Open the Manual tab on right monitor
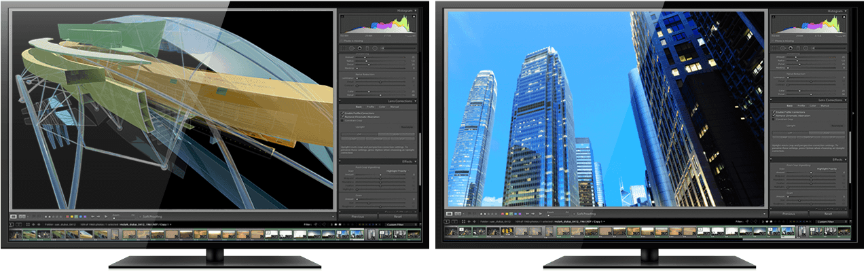The height and width of the screenshot is (271, 868). pyautogui.click(x=825, y=106)
